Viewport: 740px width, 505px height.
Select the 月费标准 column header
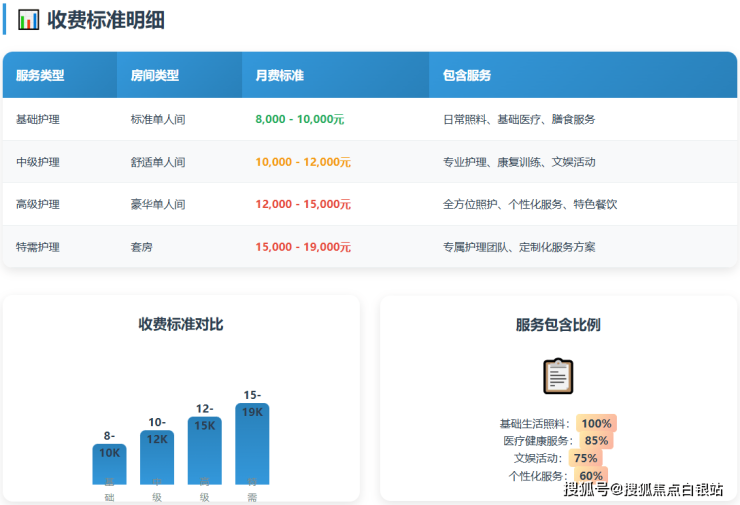pos(279,76)
